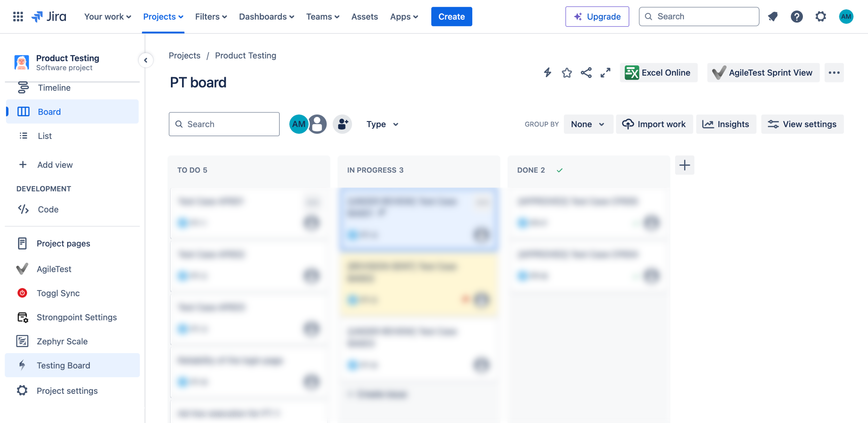Screen dimensions: 868x423
Task: Open the Your work menu
Action: [107, 17]
